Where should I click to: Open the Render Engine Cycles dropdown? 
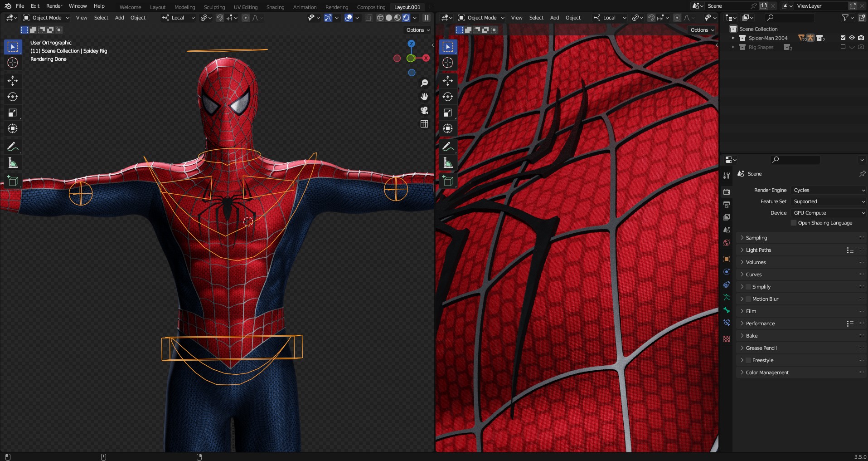[829, 190]
